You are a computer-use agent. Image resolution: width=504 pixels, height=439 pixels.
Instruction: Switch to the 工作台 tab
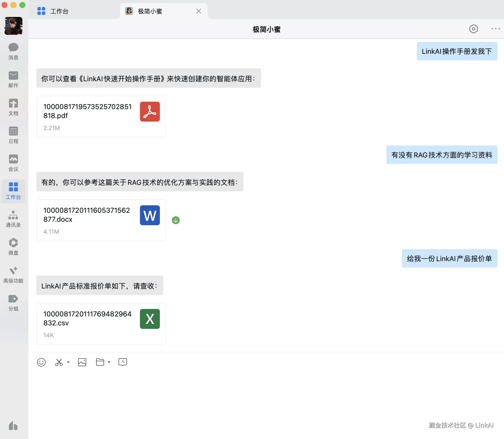(x=59, y=11)
